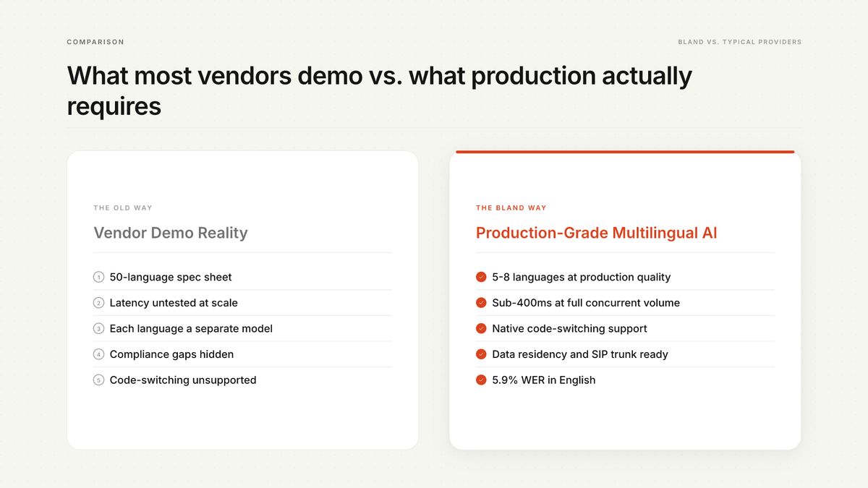Click the number 1 circle beside "50-language spec sheet"
Image resolution: width=868 pixels, height=488 pixels.
point(99,277)
